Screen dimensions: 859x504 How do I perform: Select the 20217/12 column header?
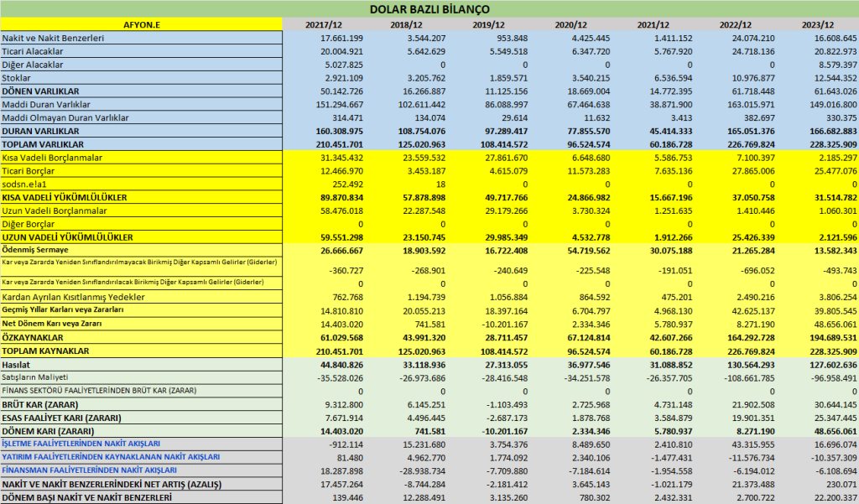[324, 24]
